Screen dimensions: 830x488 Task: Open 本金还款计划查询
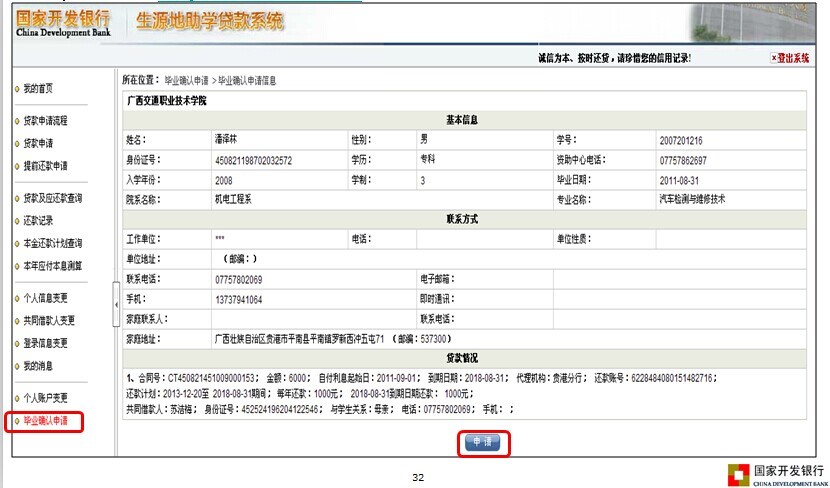[x=53, y=243]
